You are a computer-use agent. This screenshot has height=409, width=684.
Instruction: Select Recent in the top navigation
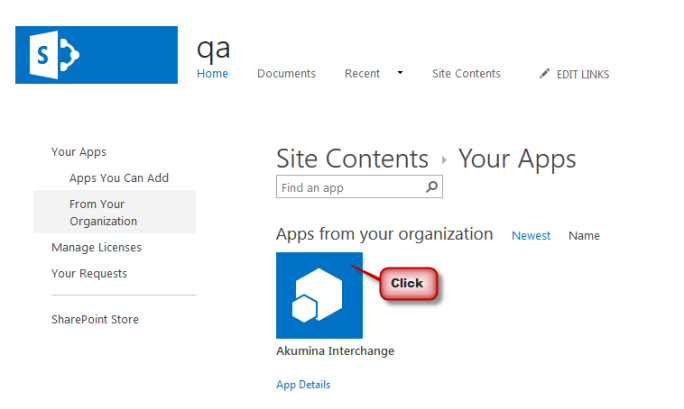click(362, 74)
